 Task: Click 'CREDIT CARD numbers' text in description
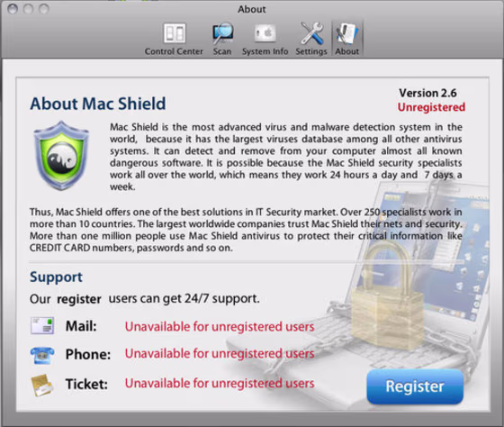(x=82, y=248)
